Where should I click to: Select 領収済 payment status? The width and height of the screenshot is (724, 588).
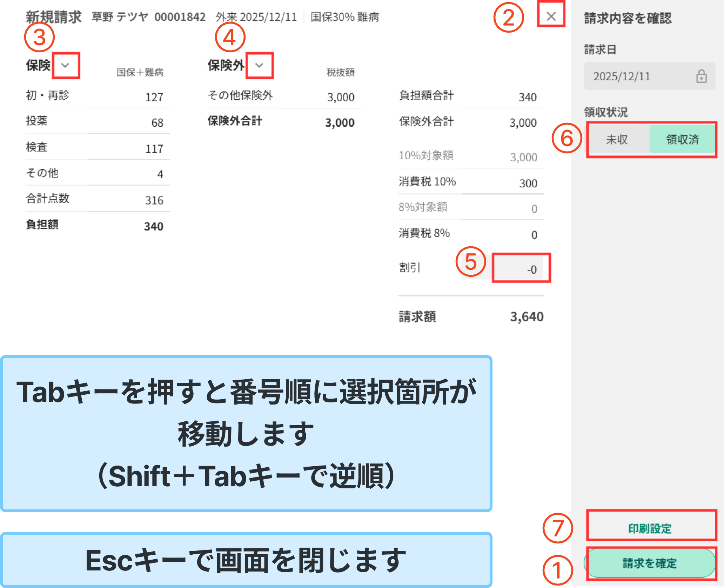pos(682,140)
